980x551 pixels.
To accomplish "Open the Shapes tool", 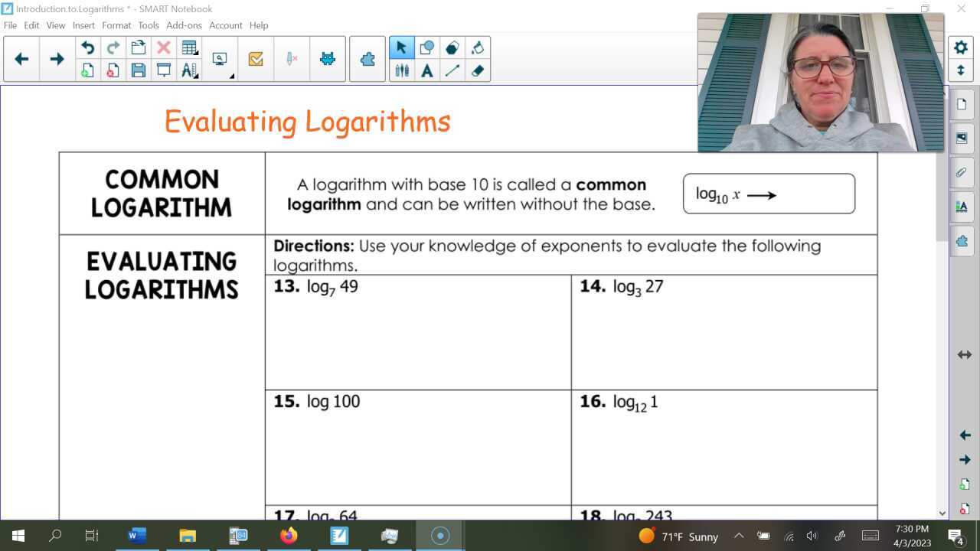I will click(427, 47).
